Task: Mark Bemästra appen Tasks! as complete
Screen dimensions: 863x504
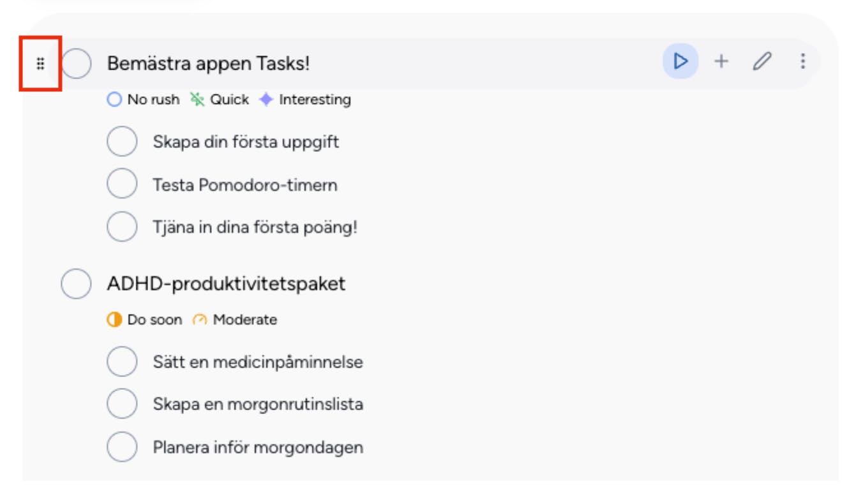Action: pos(77,63)
